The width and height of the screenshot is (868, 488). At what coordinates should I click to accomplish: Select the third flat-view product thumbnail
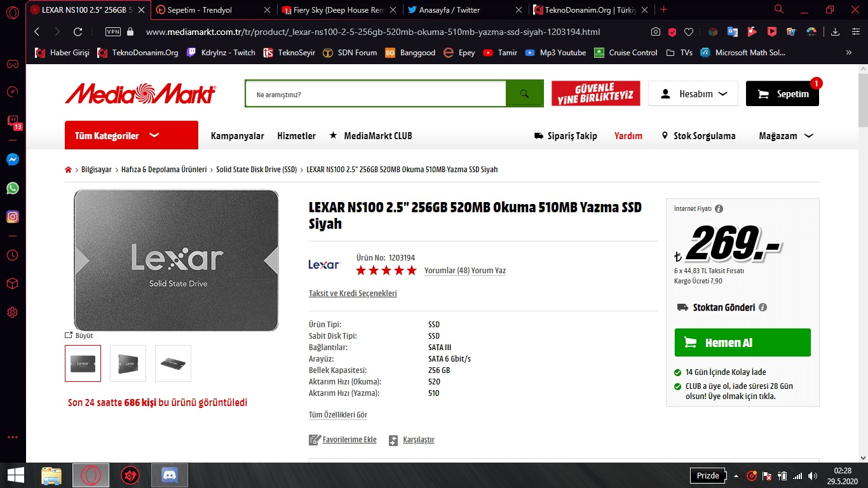point(173,363)
